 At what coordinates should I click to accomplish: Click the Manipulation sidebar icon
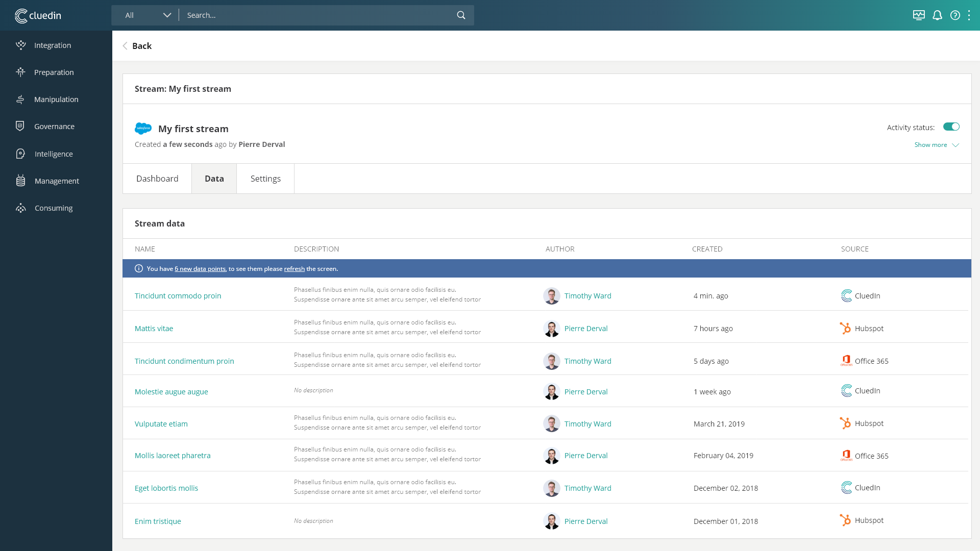point(20,99)
